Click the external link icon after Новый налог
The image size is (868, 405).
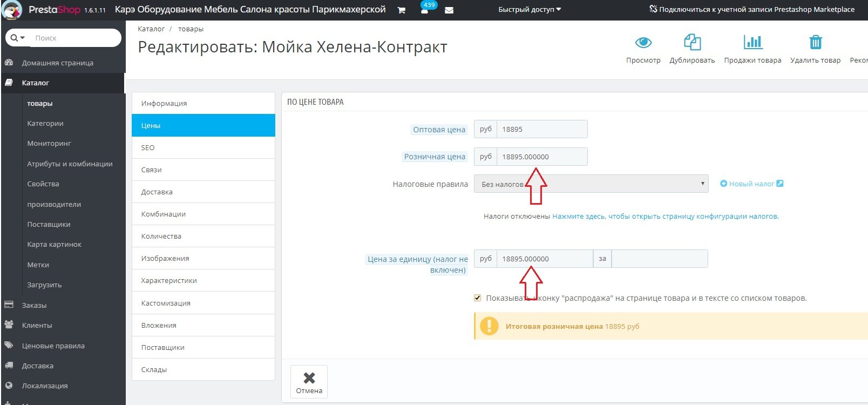(780, 184)
